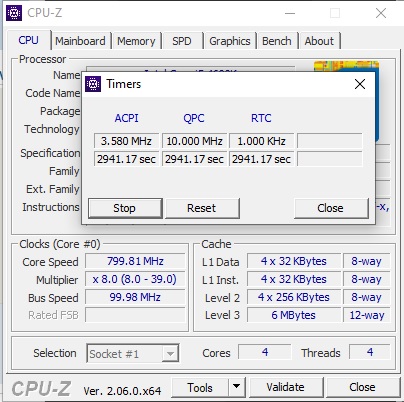Click the ACPI frequency value 3.580 MHz
The height and width of the screenshot is (402, 404).
click(126, 141)
